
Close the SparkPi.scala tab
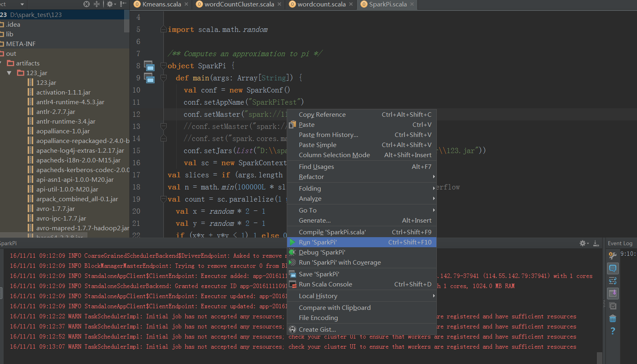pos(412,4)
